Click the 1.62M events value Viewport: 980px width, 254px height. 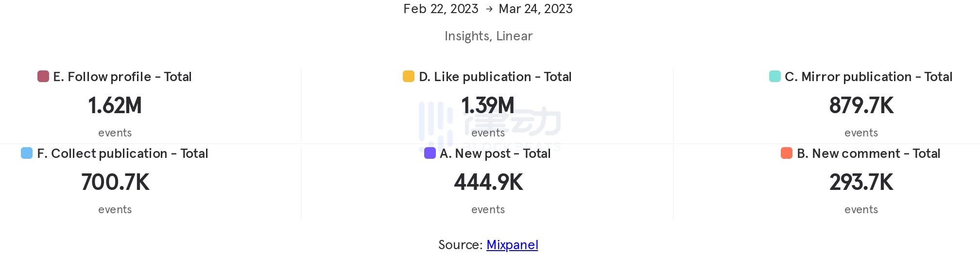115,105
